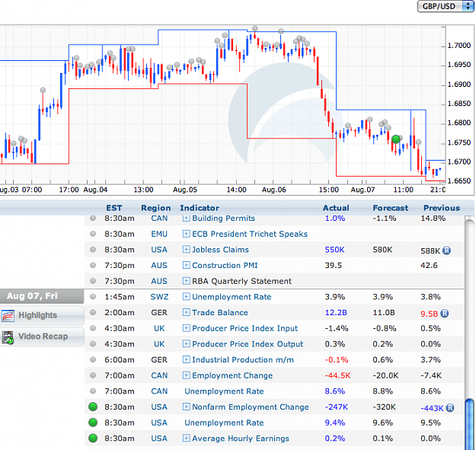Screen dimensions: 476x450
Task: Open the CAN Unemployment Rate link
Action: (x=224, y=391)
